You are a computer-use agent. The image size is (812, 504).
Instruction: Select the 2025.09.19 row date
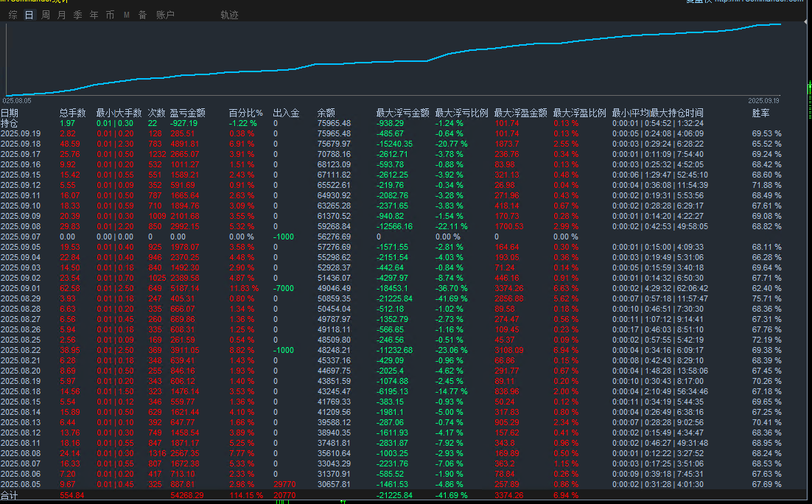pyautogui.click(x=20, y=133)
